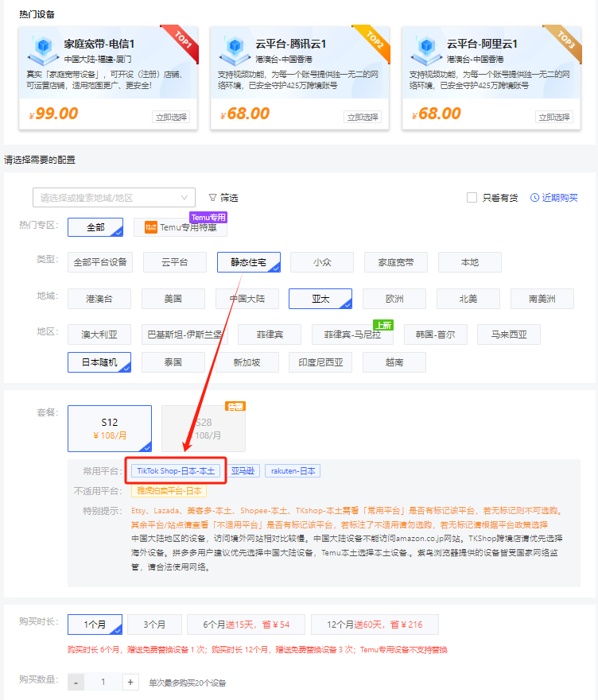The width and height of the screenshot is (598, 700).
Task: Choose 北美 region
Action: tap(468, 299)
